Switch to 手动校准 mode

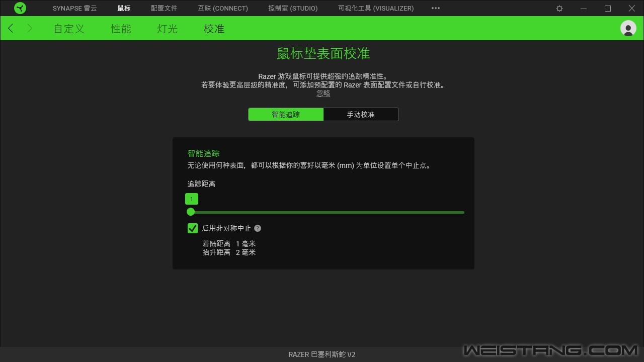click(361, 115)
